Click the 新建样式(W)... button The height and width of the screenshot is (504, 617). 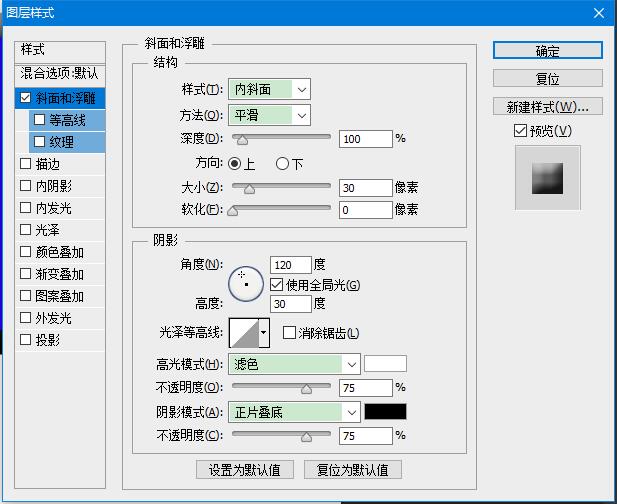pos(547,106)
